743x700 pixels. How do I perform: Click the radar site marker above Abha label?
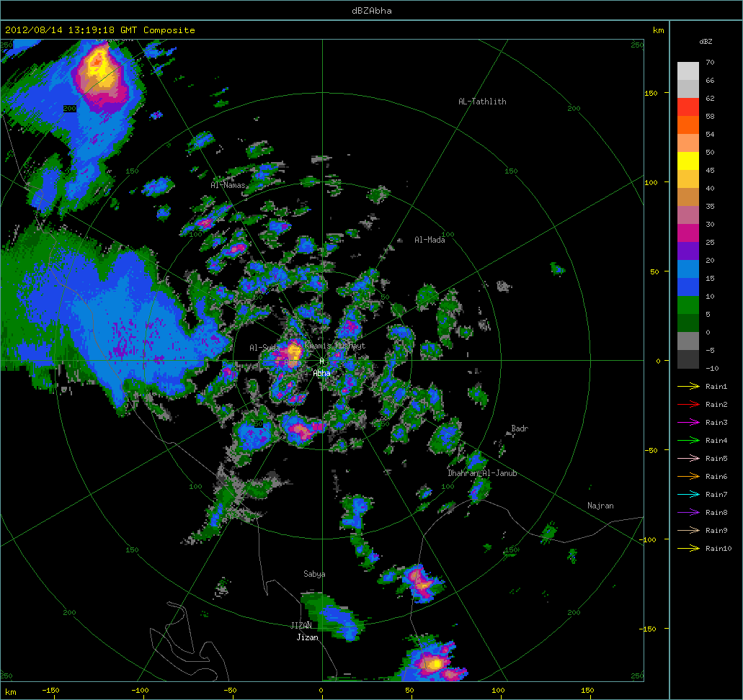coord(322,361)
